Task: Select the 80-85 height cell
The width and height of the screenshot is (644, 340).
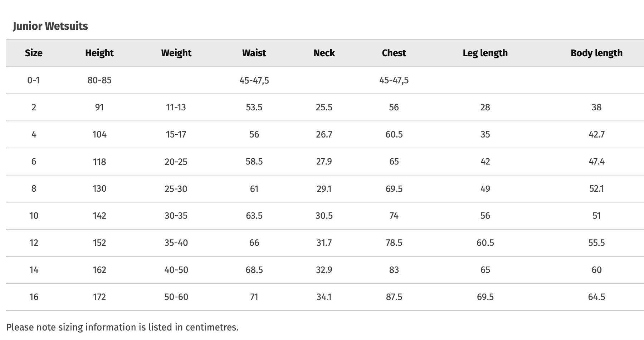Action: [x=99, y=80]
